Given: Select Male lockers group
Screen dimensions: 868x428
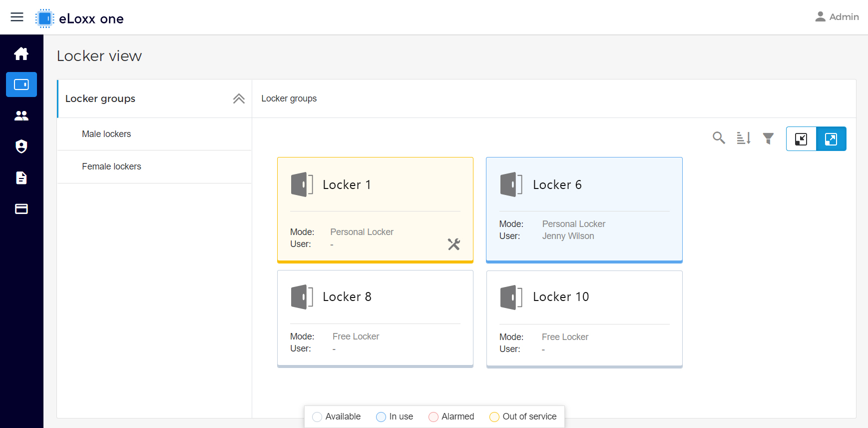Looking at the screenshot, I should (x=154, y=134).
